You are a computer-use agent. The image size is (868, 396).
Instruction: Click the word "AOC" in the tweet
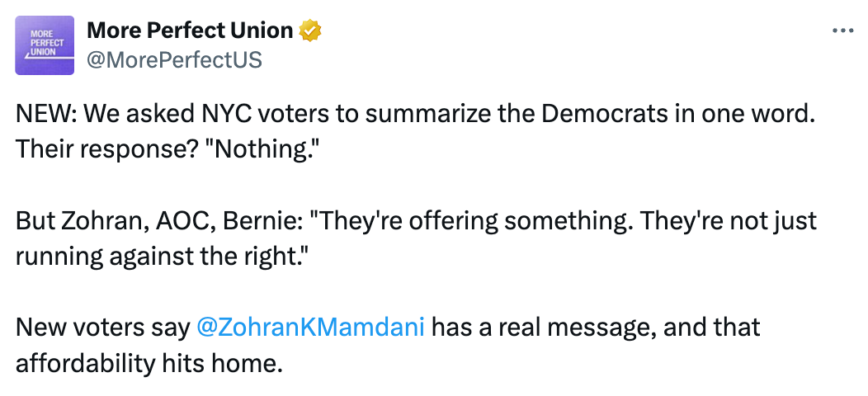click(x=177, y=220)
